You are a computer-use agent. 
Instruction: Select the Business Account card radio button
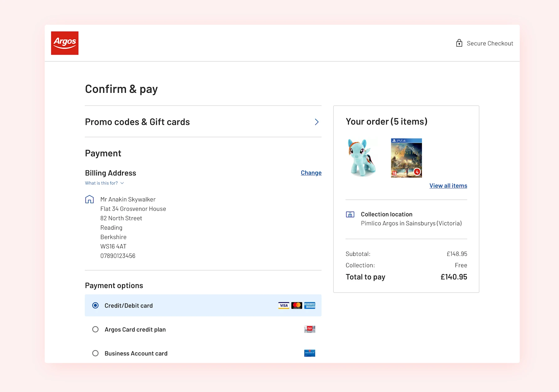tap(95, 353)
